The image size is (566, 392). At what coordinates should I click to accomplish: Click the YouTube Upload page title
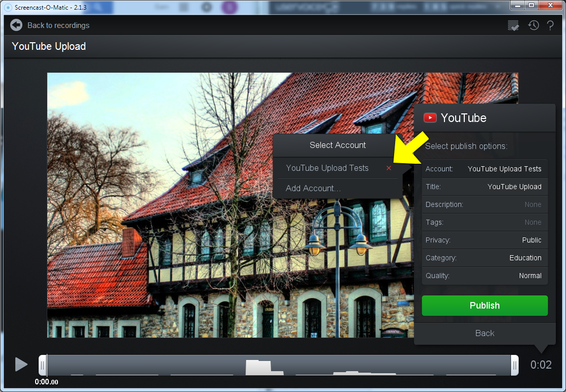pyautogui.click(x=49, y=46)
